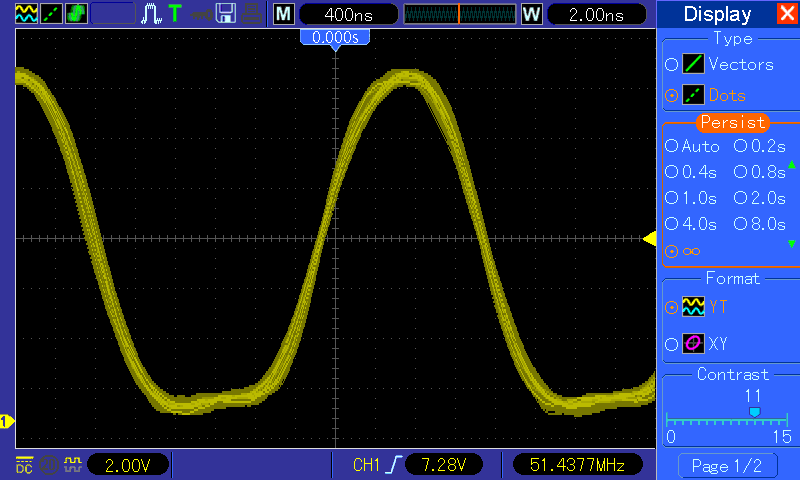Open Page 1/2 to view next page
The width and height of the screenshot is (800, 480).
727,466
